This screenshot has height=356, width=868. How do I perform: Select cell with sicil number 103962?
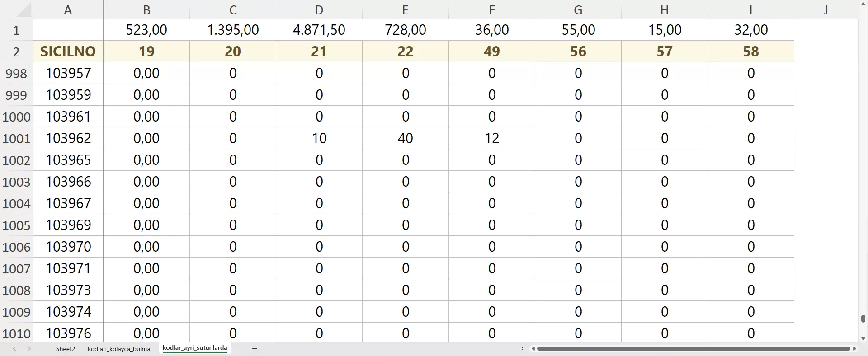[68, 138]
